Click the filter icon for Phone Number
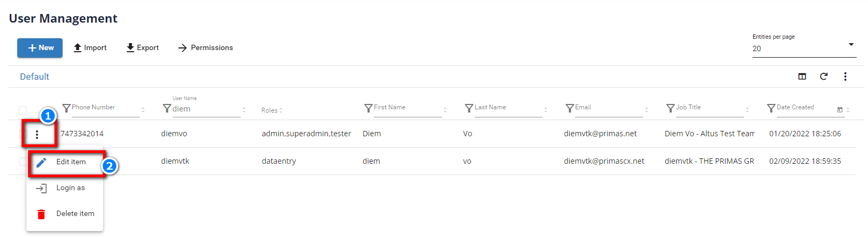Viewport: 868px width, 237px height. pyautogui.click(x=66, y=108)
